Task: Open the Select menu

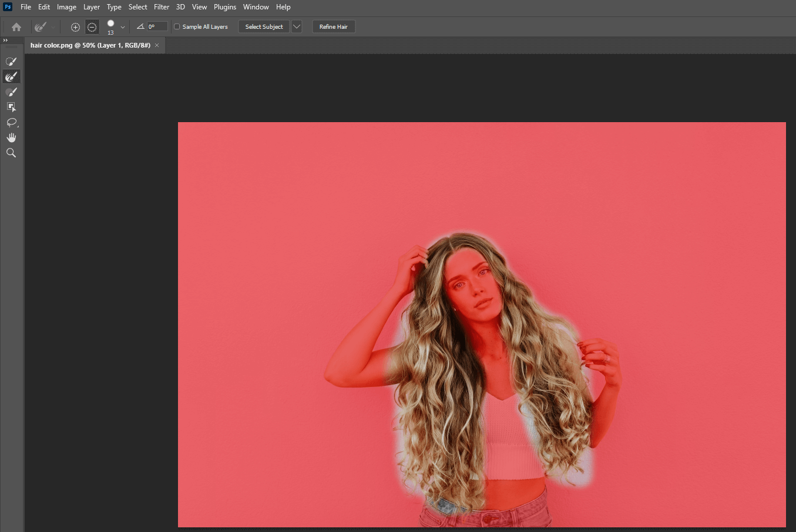Action: click(137, 7)
